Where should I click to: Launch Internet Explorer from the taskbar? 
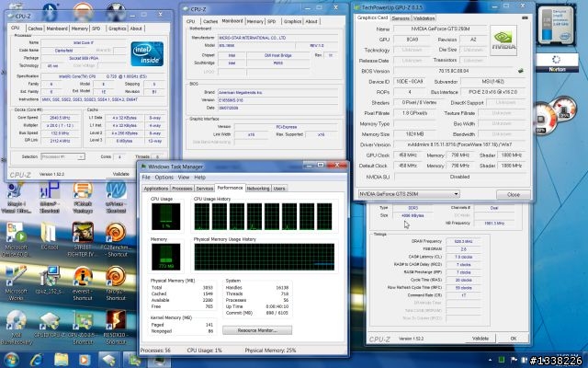(x=37, y=360)
